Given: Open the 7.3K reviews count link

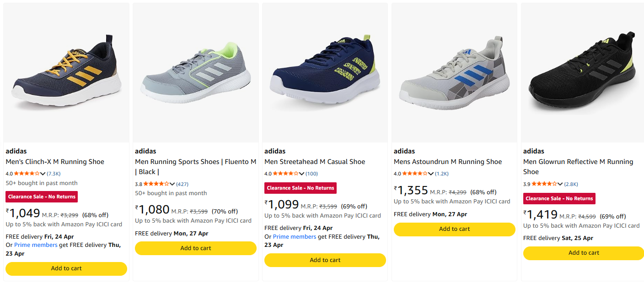Looking at the screenshot, I should (x=54, y=174).
